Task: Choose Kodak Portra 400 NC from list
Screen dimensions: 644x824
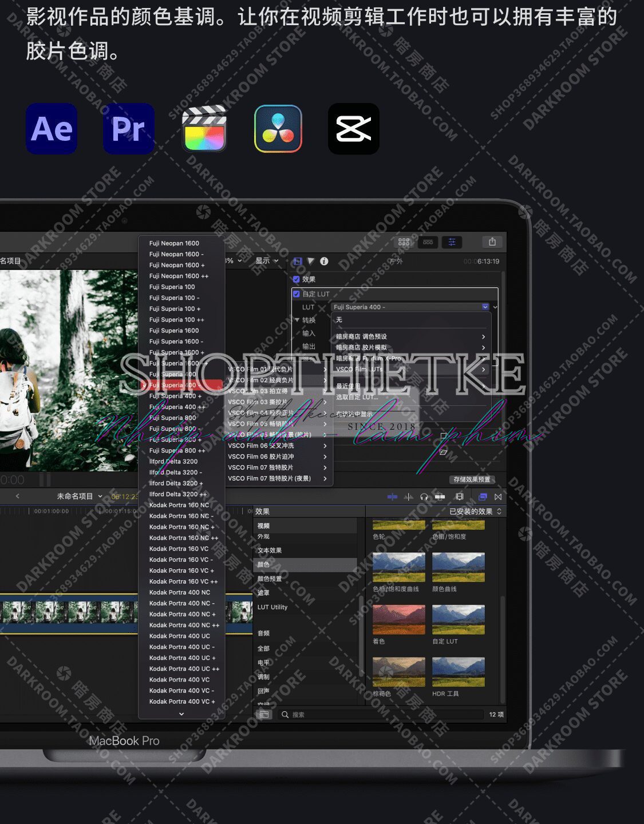Action: (x=179, y=592)
